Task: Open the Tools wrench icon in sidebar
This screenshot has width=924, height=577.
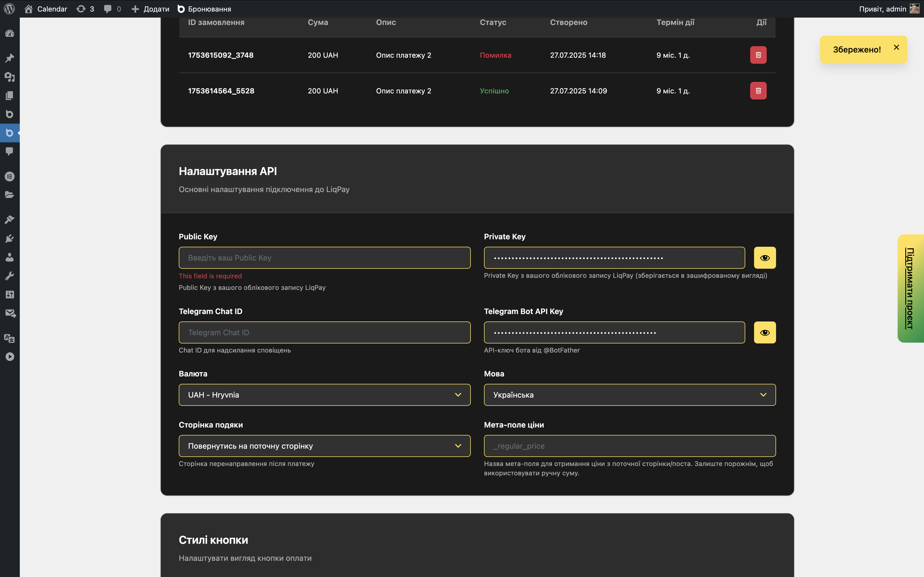Action: 10,276
